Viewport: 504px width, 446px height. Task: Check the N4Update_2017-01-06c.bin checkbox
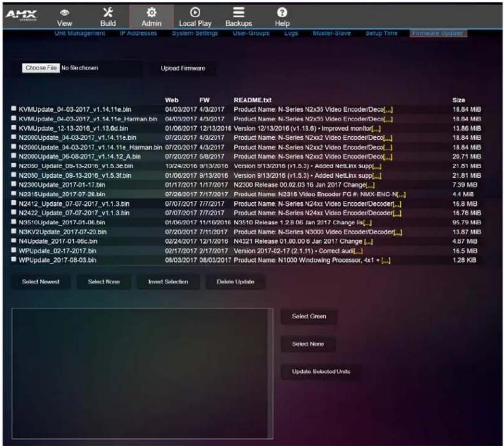pyautogui.click(x=14, y=241)
